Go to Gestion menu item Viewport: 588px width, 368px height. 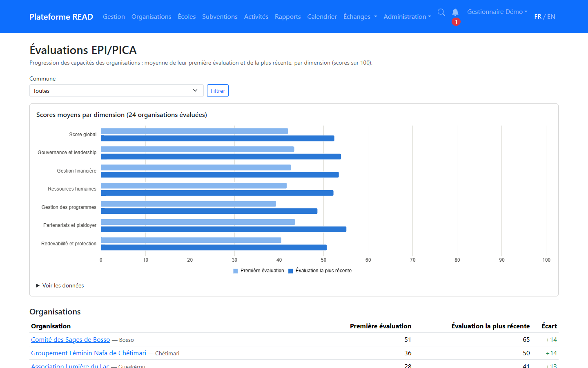tap(114, 16)
